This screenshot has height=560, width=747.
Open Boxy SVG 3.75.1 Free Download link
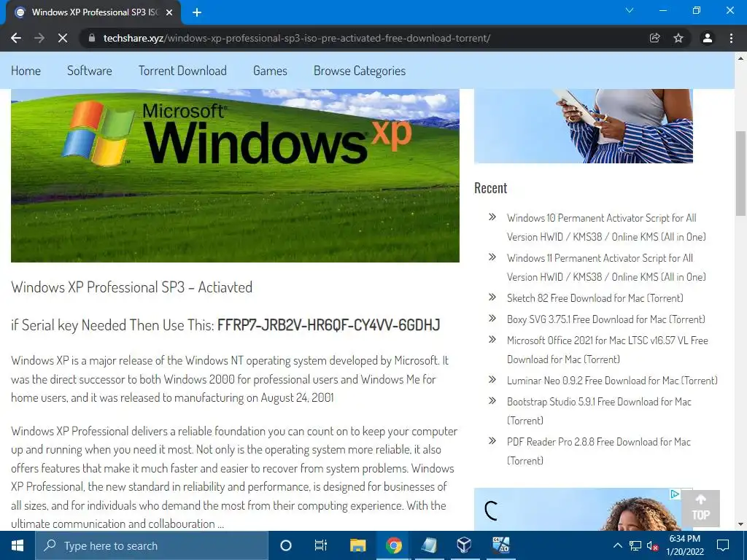606,319
